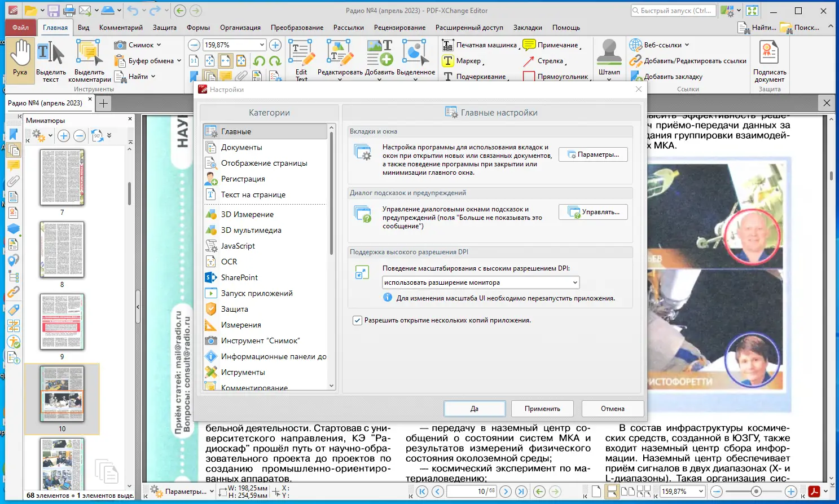Rotate the page counterclockwise in the ribbon
Image resolution: width=839 pixels, height=504 pixels.
pos(260,61)
